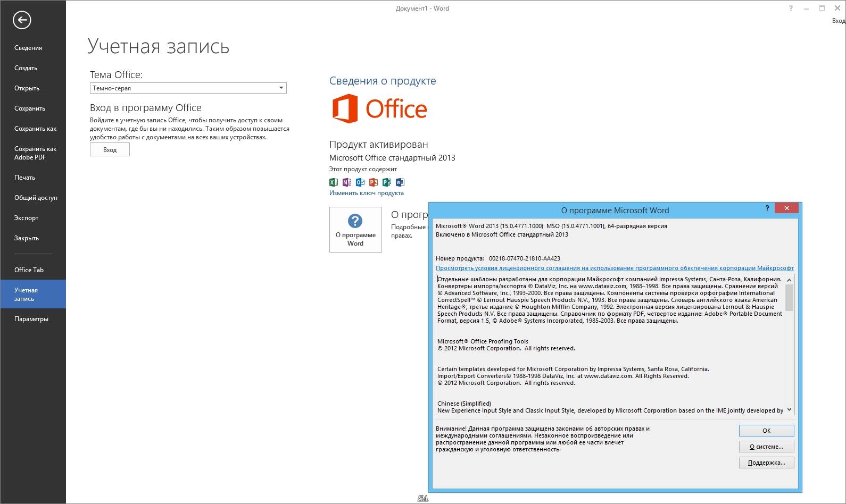Click scrollbar down arrow in credits box
This screenshot has height=504, width=846.
click(789, 409)
